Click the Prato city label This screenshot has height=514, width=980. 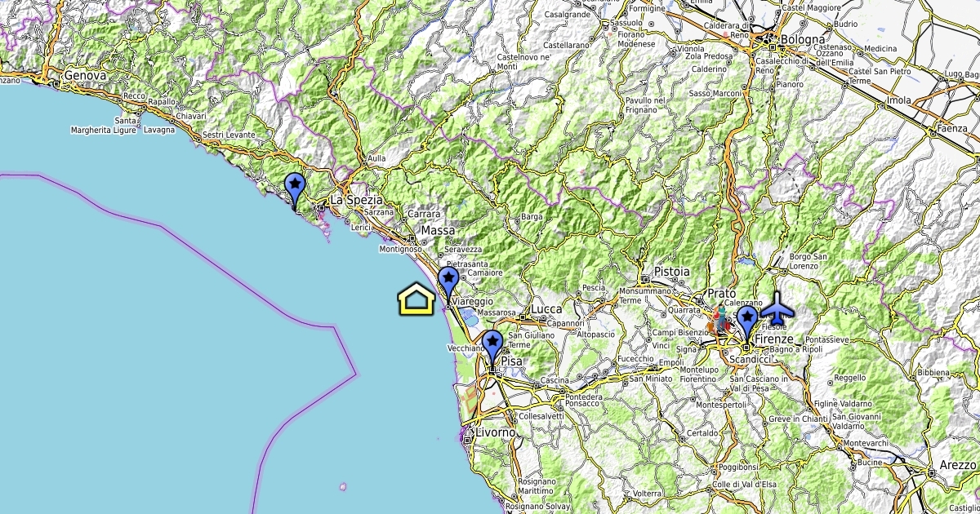(722, 293)
